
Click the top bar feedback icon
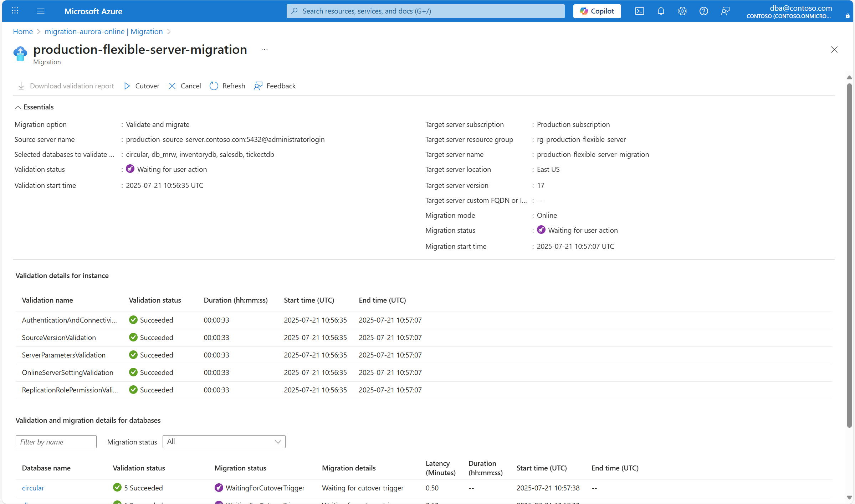point(725,11)
